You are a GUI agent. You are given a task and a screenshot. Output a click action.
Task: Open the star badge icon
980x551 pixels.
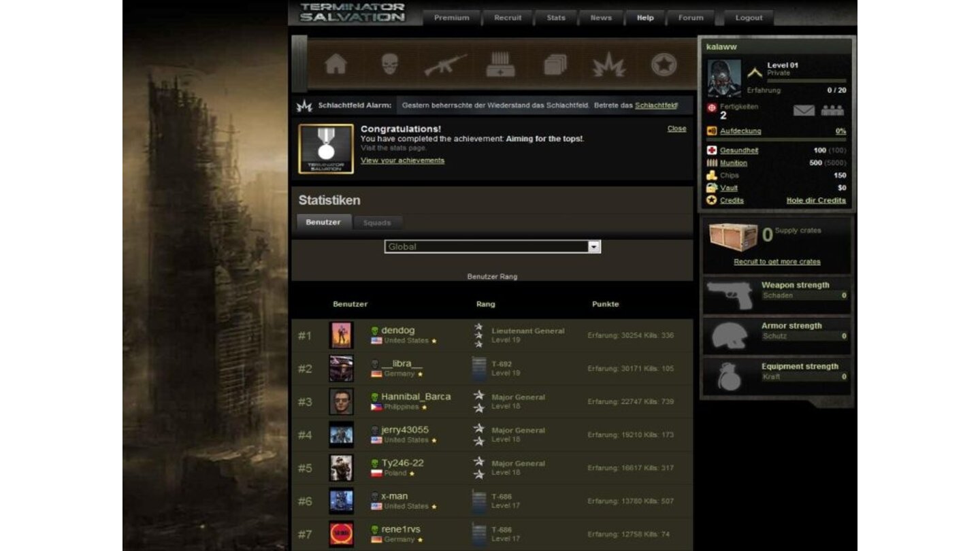pos(663,65)
